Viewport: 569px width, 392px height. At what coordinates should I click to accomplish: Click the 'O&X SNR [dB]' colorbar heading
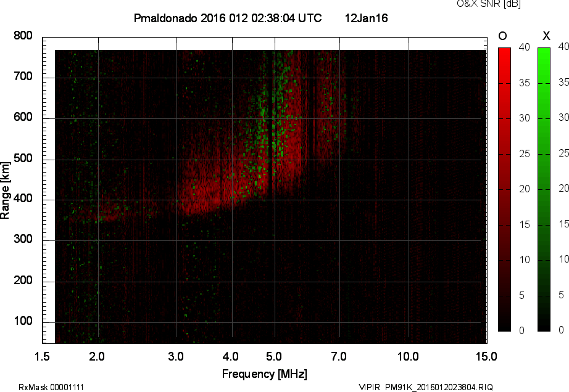(x=488, y=4)
